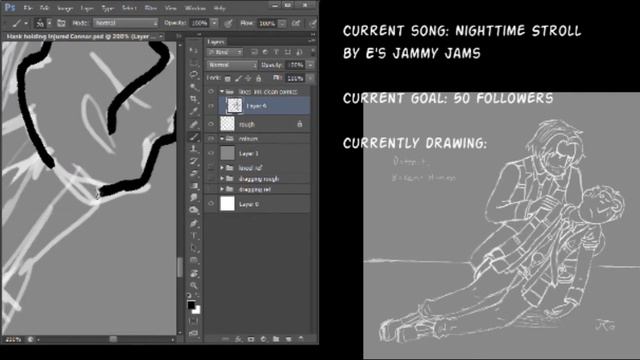Screen dimensions: 640x360
Task: Select the Gradient tool
Action: [x=194, y=186]
